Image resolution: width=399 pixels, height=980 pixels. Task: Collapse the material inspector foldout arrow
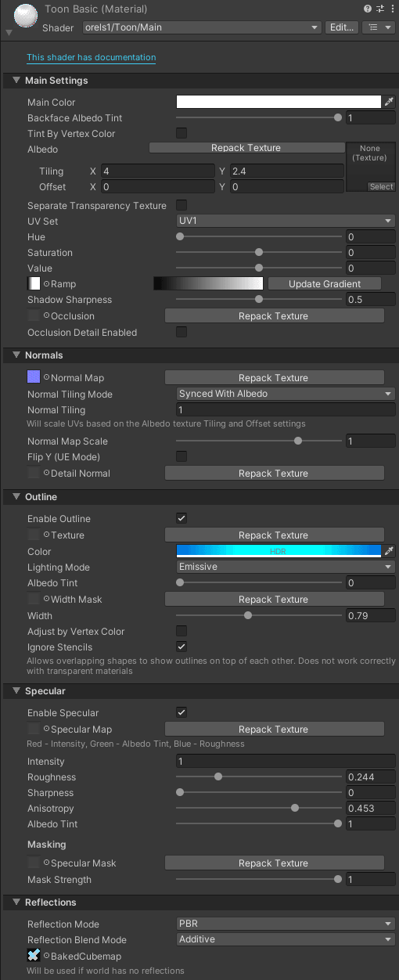[9, 32]
